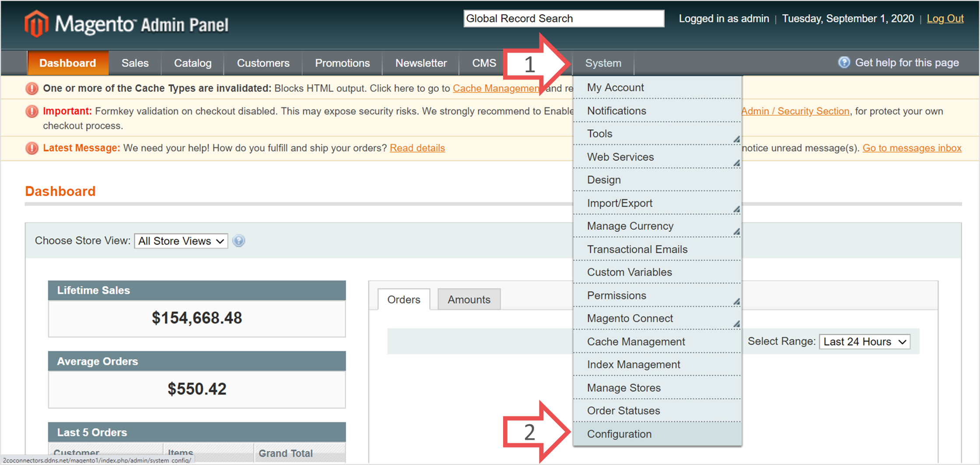Click the Average Orders value $550.42
The height and width of the screenshot is (465, 980).
coord(197,389)
